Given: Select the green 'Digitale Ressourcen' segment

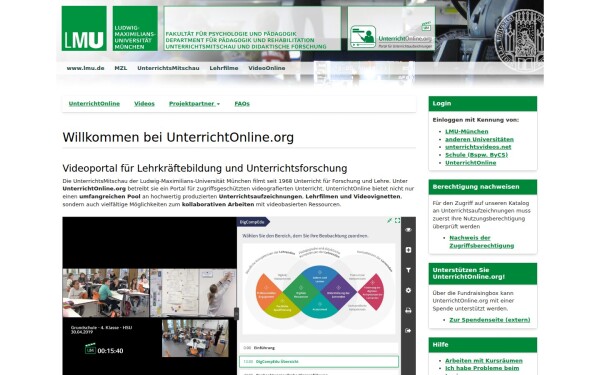Looking at the screenshot, I should tap(300, 293).
